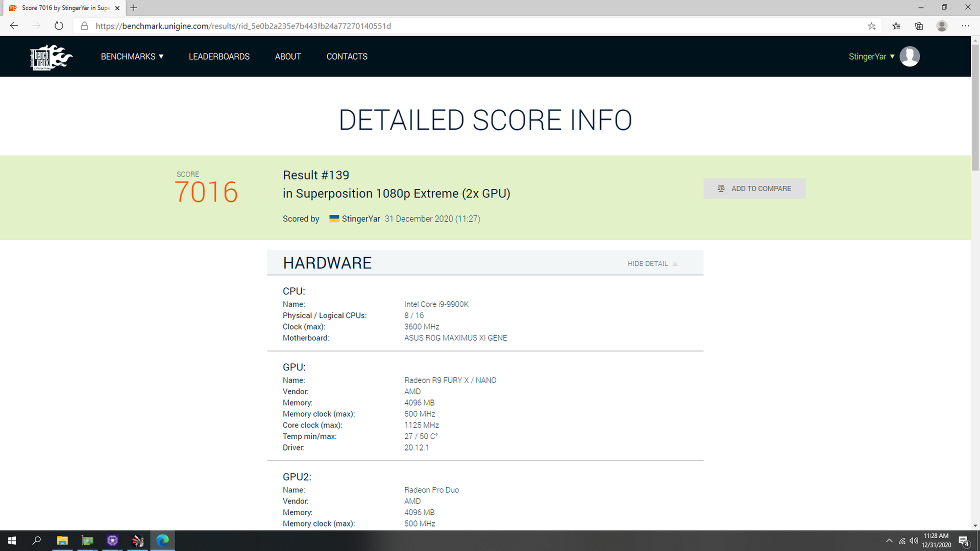
Task: Open the green circuit board taskbar app
Action: 88,541
